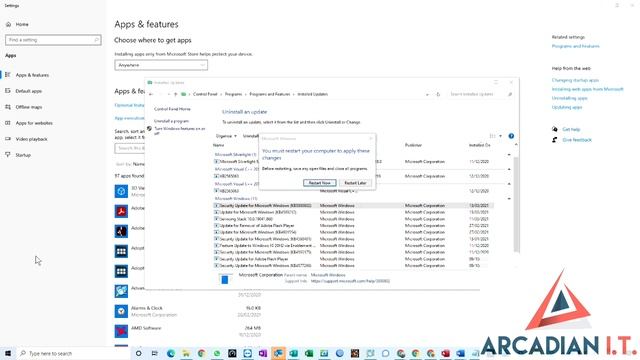
Task: Open the support.microsoft.com help link
Action: pyautogui.click(x=350, y=281)
